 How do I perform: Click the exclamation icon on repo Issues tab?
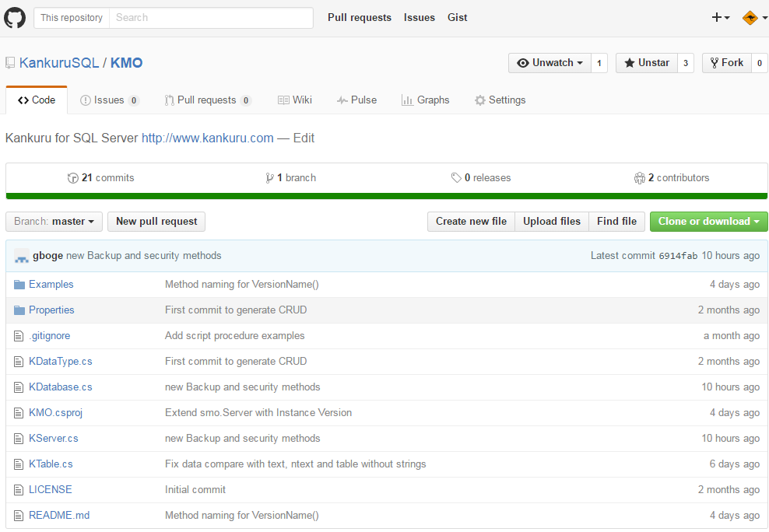pos(86,100)
